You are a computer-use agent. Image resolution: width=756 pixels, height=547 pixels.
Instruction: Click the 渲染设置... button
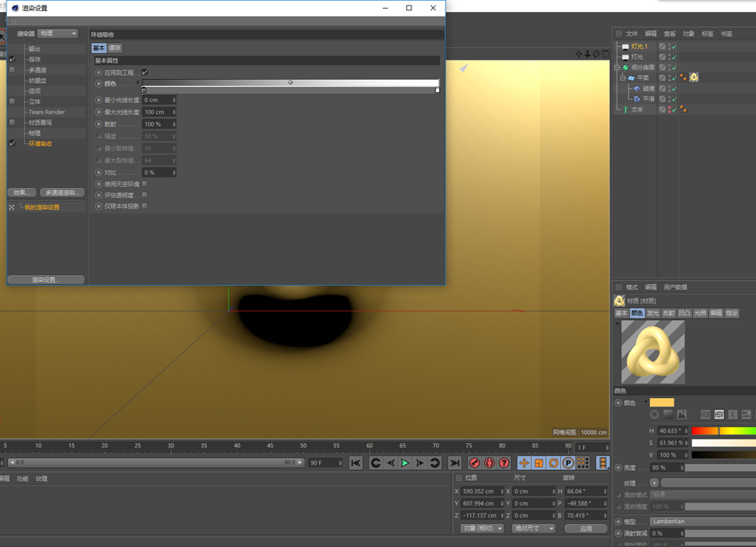[46, 279]
